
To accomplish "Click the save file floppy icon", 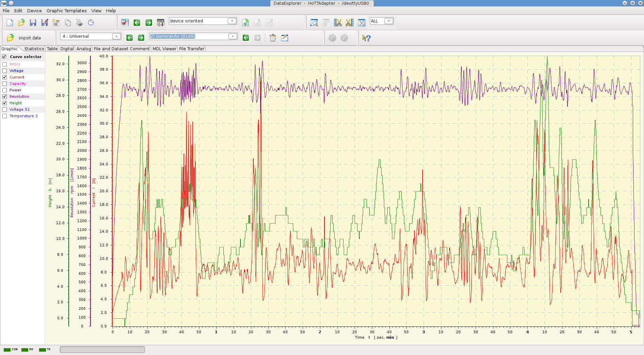I will (x=33, y=23).
